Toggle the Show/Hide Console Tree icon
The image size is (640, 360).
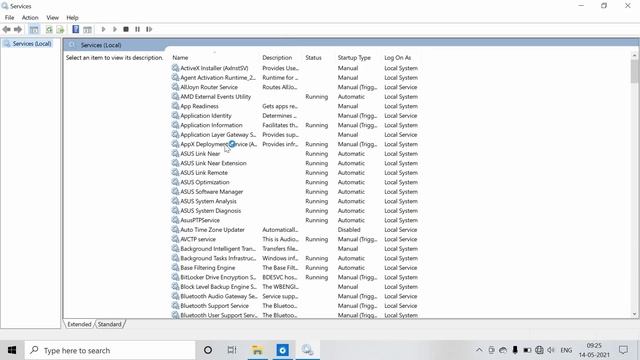point(34,29)
